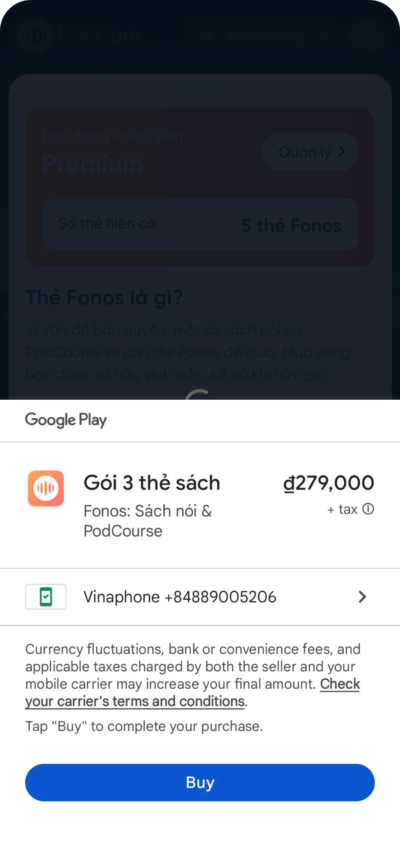This screenshot has height=868, width=400.
Task: Tap the Thẻ Fonos là gì? heading
Action: pyautogui.click(x=104, y=298)
